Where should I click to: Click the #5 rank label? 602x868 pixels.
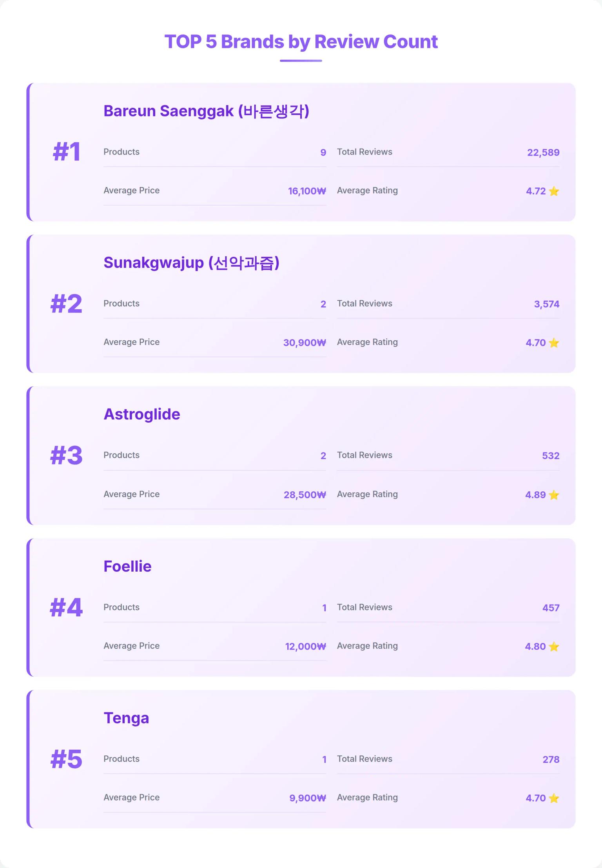(67, 759)
